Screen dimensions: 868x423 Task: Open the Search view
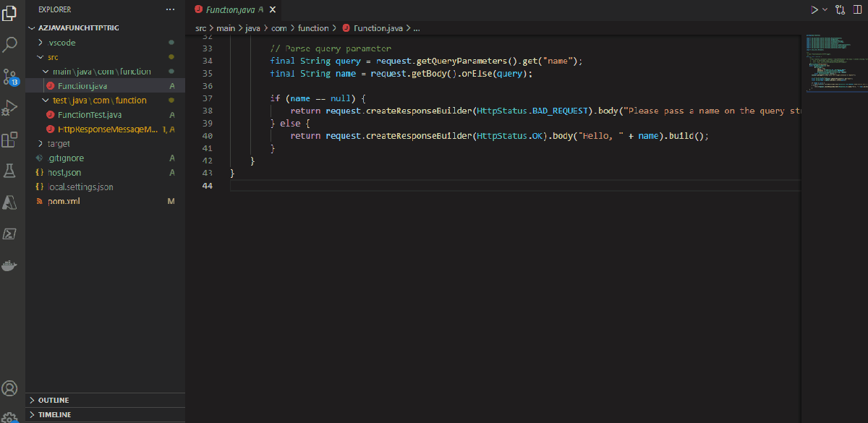10,44
